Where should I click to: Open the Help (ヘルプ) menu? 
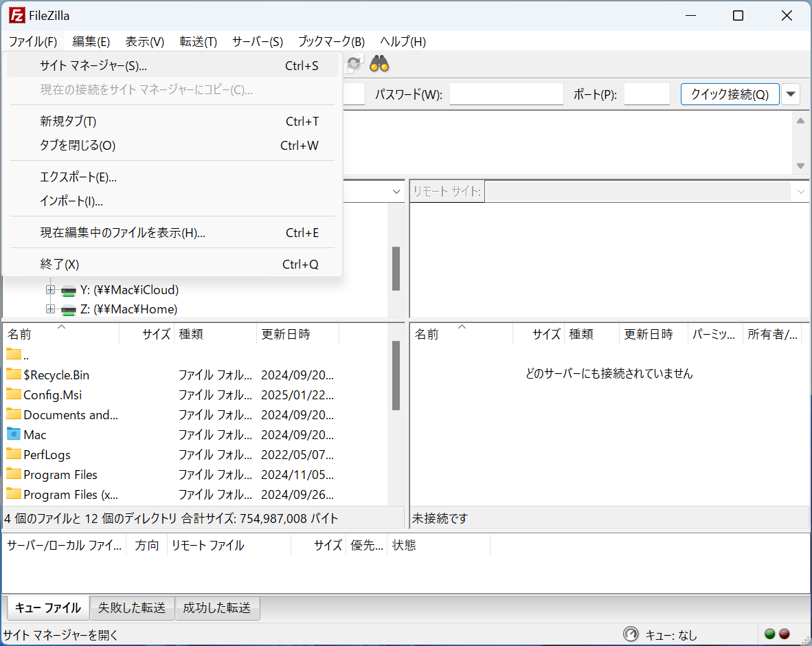tap(403, 41)
